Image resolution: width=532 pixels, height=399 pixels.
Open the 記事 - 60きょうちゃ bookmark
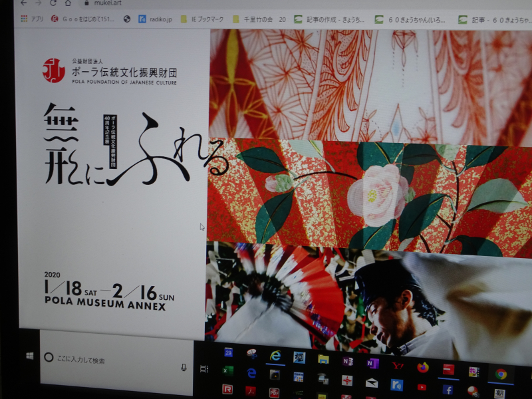(494, 20)
